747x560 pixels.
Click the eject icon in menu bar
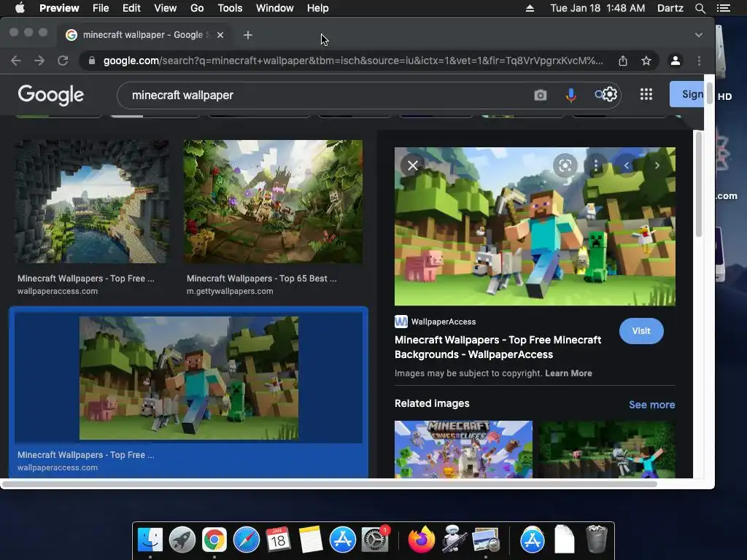click(x=530, y=8)
